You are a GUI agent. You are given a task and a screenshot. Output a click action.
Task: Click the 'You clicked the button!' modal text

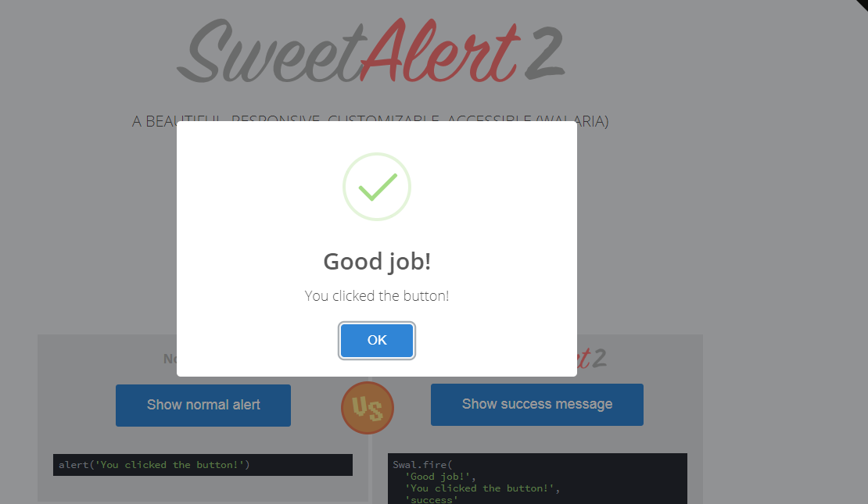[x=377, y=296]
